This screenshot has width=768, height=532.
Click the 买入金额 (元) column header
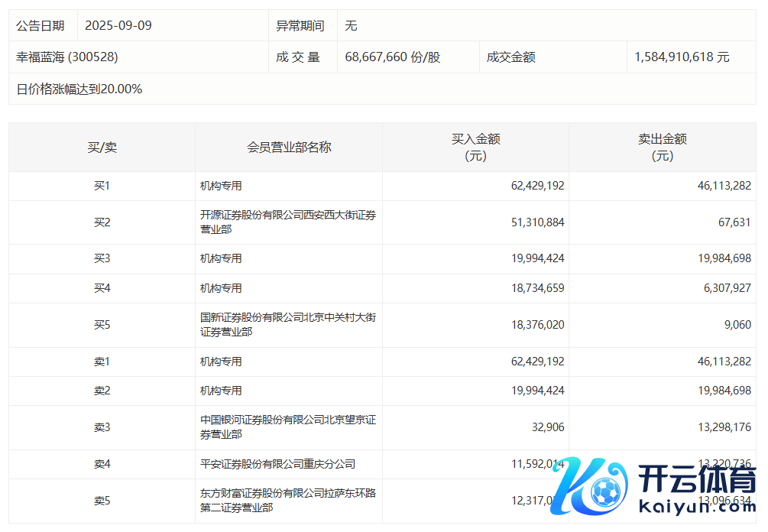[475, 148]
